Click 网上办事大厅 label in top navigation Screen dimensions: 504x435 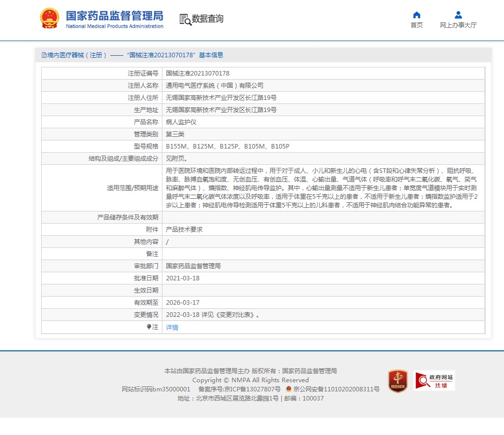(458, 25)
